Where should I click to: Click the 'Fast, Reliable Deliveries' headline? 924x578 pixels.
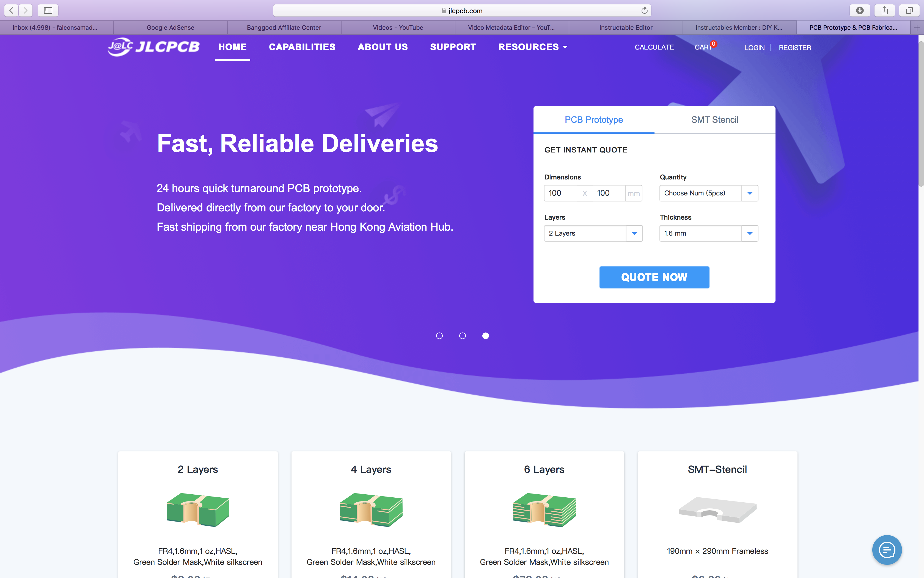click(x=298, y=143)
